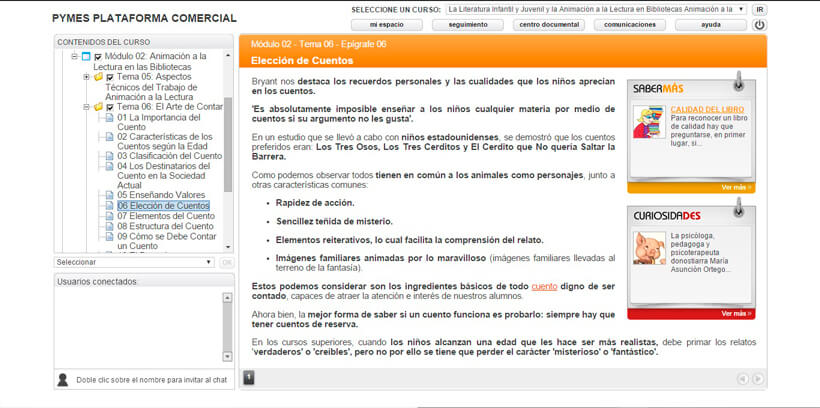
Task: Click the user silhouette icon in chat panel
Action: tap(63, 380)
